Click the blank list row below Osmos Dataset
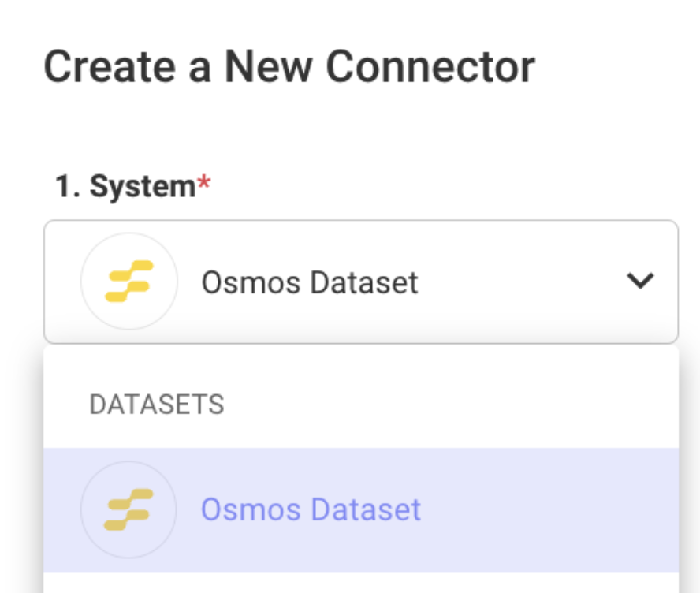700x593 pixels. (x=360, y=584)
